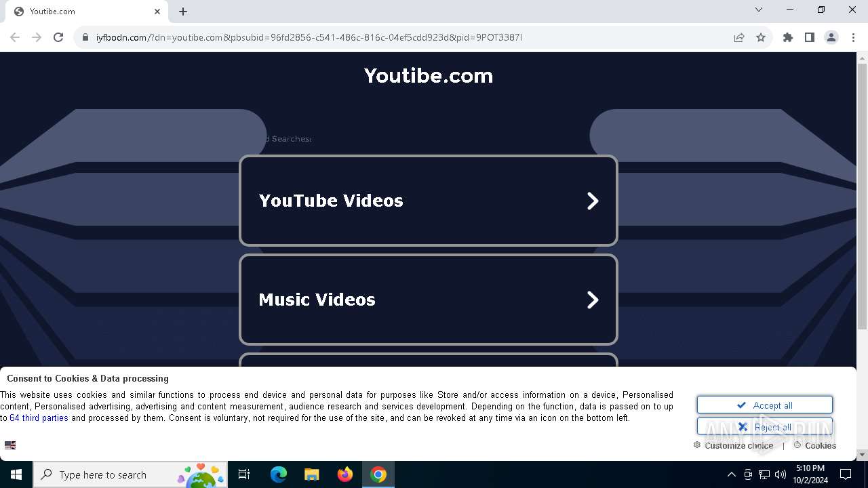The width and height of the screenshot is (868, 488).
Task: Open Task View on taskbar
Action: tap(244, 474)
